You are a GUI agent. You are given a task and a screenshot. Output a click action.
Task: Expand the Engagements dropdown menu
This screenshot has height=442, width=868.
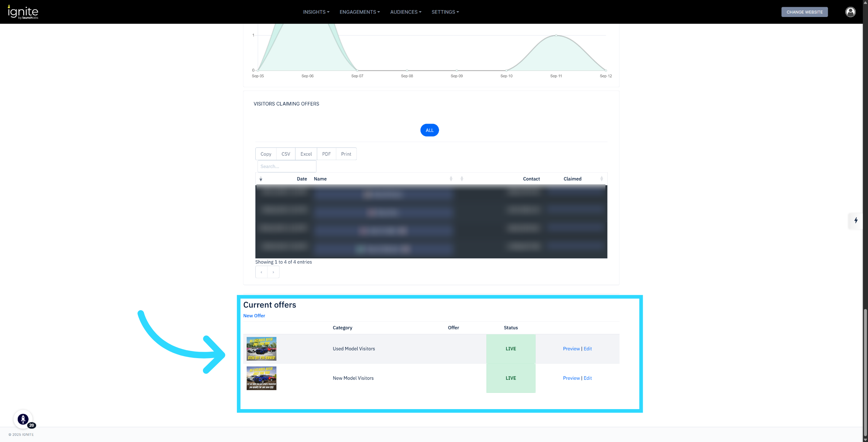coord(359,12)
